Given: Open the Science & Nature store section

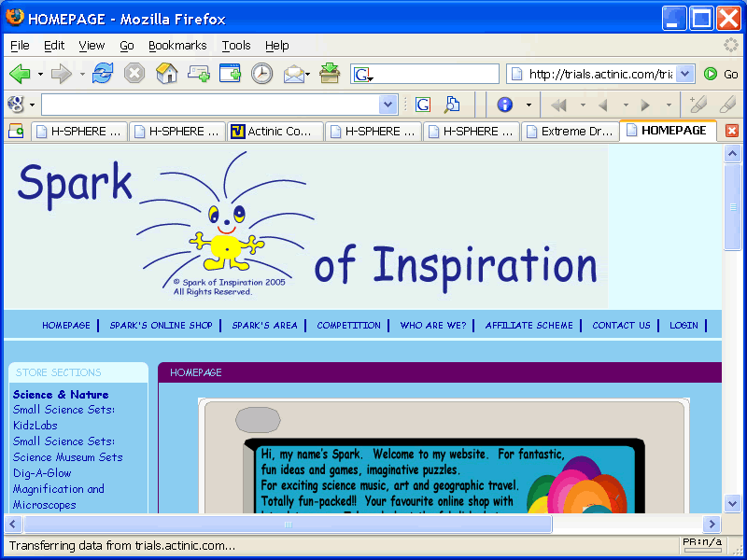Looking at the screenshot, I should click(x=61, y=394).
